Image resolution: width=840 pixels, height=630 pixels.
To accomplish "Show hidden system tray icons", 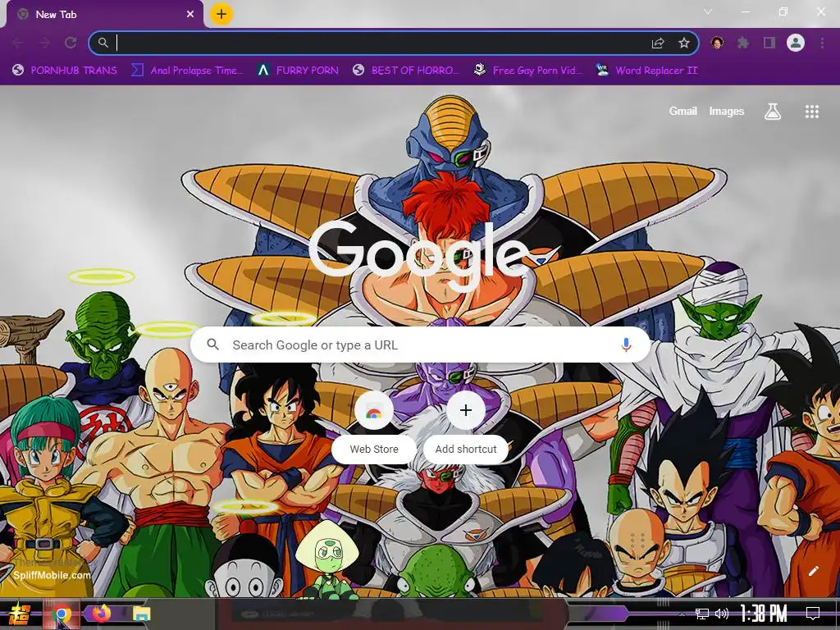I will click(x=682, y=614).
